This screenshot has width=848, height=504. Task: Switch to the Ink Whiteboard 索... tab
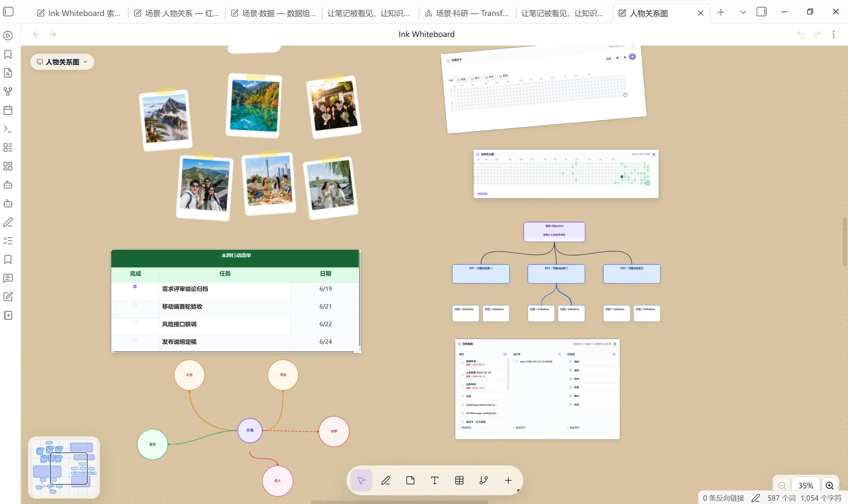click(79, 13)
